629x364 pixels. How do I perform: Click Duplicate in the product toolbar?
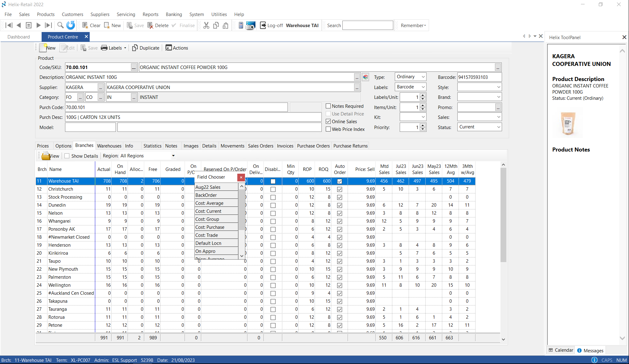(x=146, y=48)
